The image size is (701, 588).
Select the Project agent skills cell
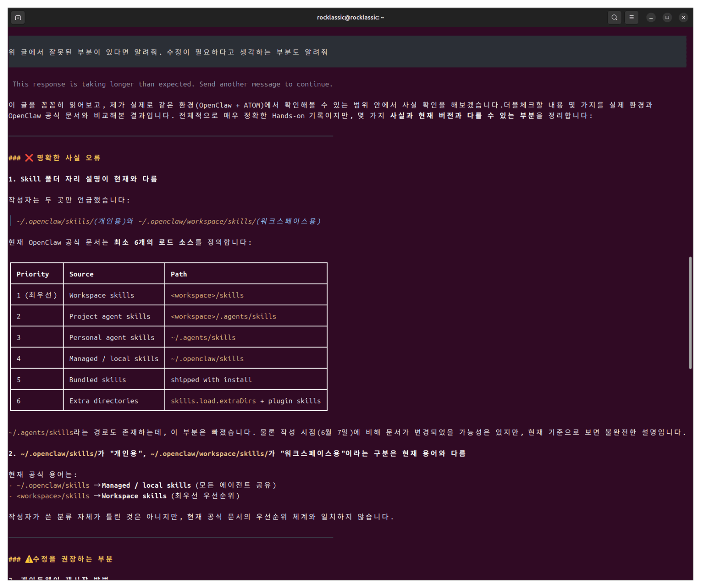114,316
